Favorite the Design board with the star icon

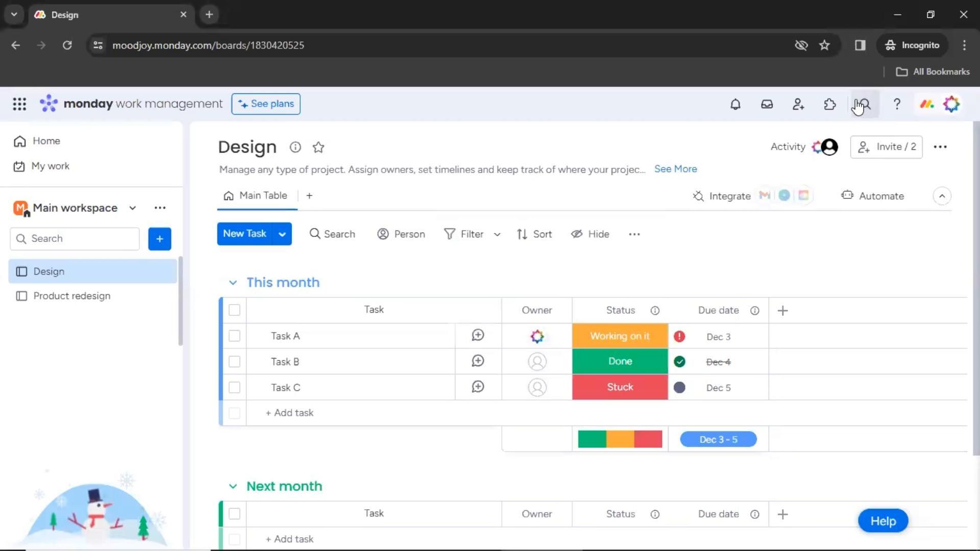click(318, 147)
